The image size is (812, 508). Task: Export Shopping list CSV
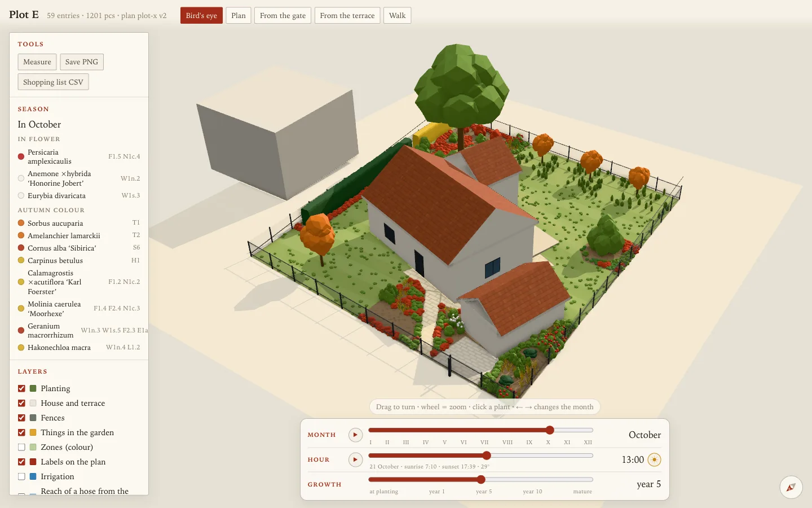(53, 82)
